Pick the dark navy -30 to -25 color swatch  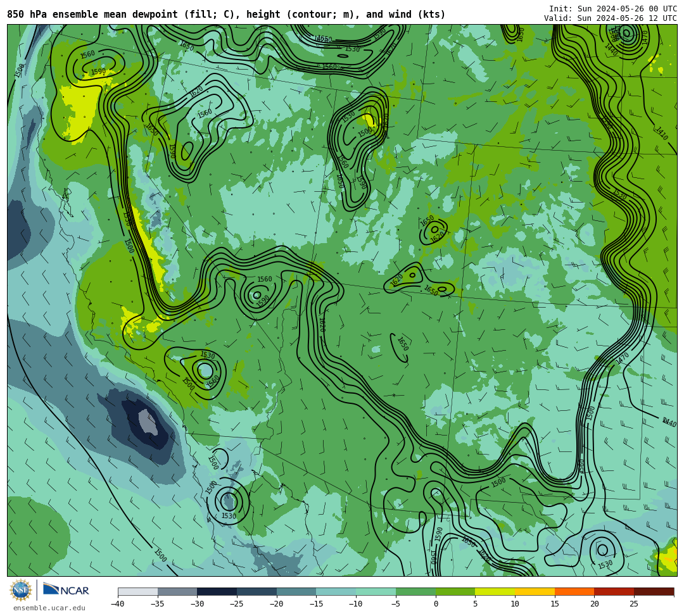pyautogui.click(x=217, y=591)
